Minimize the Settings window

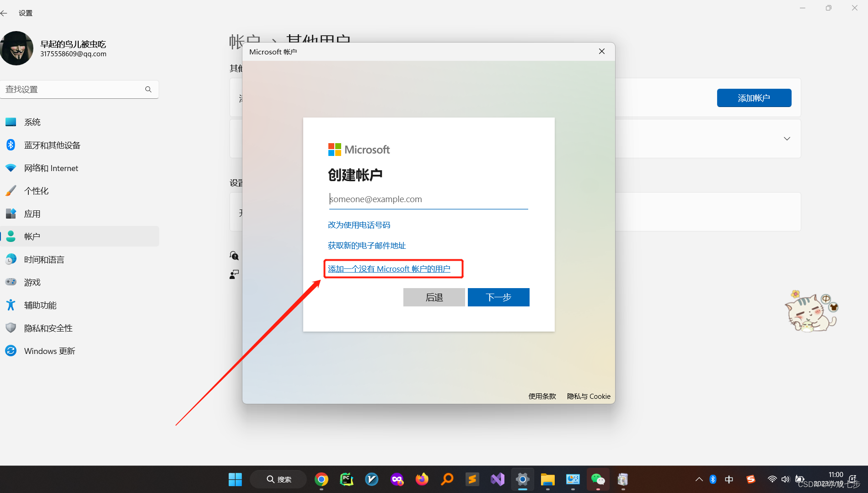click(x=803, y=8)
